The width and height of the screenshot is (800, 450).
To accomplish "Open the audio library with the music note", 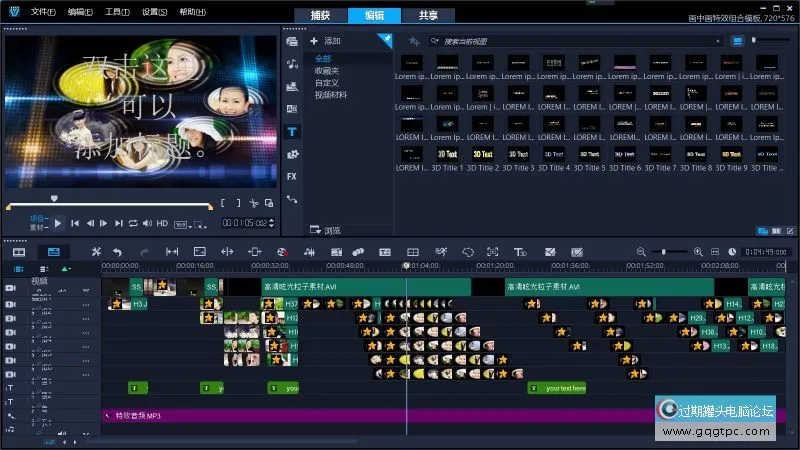I will (292, 64).
